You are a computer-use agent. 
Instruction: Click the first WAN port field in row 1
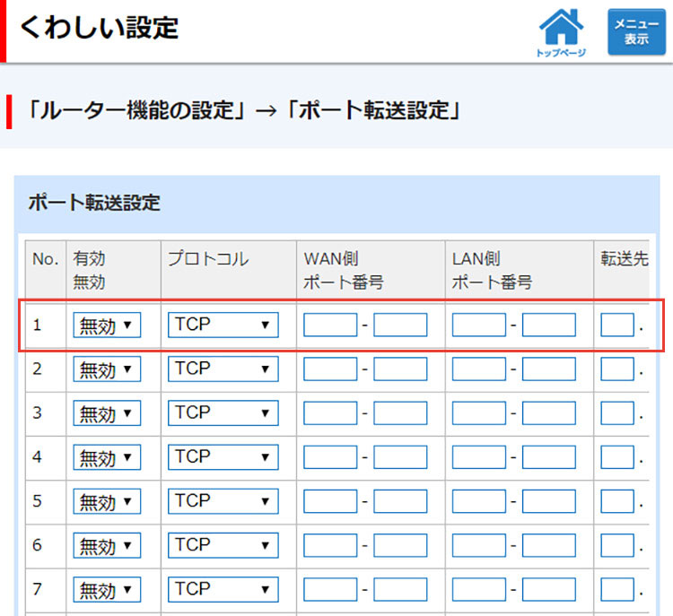[x=330, y=325]
